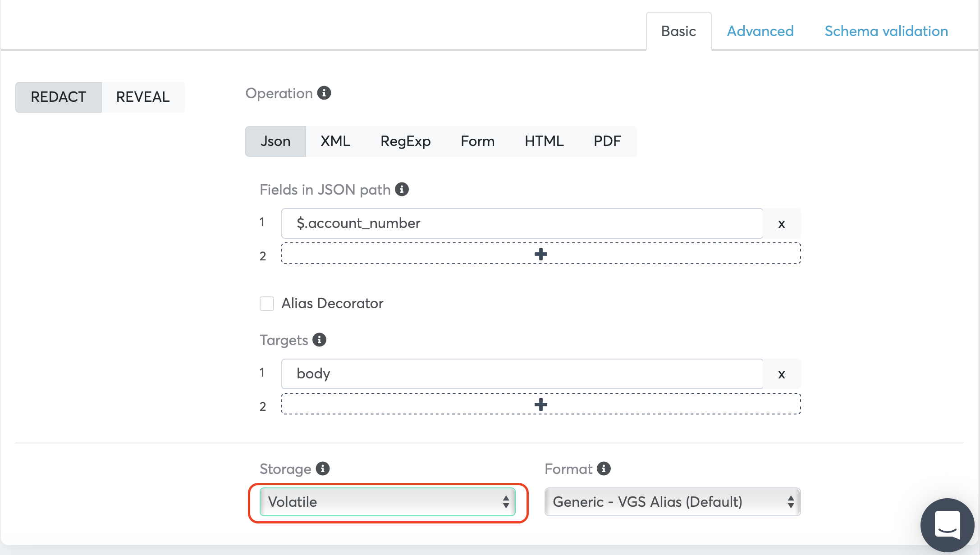Open the Volatile storage dropdown
Image resolution: width=980 pixels, height=555 pixels.
(x=388, y=502)
